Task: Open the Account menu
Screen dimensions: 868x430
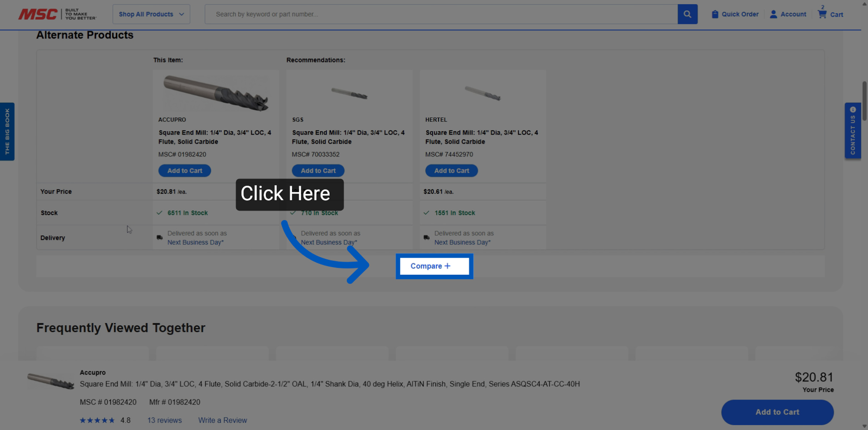Action: point(788,14)
